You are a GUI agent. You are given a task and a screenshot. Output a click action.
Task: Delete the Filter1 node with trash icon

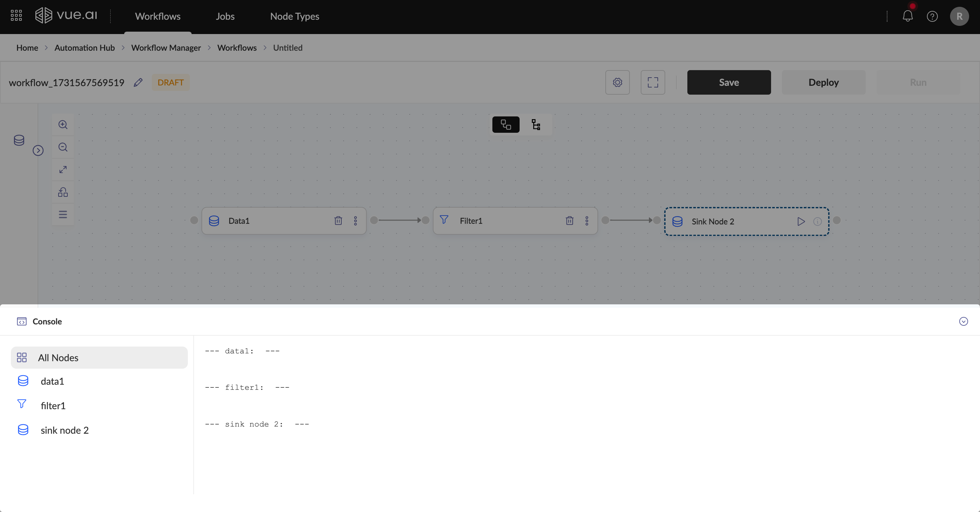pyautogui.click(x=569, y=221)
